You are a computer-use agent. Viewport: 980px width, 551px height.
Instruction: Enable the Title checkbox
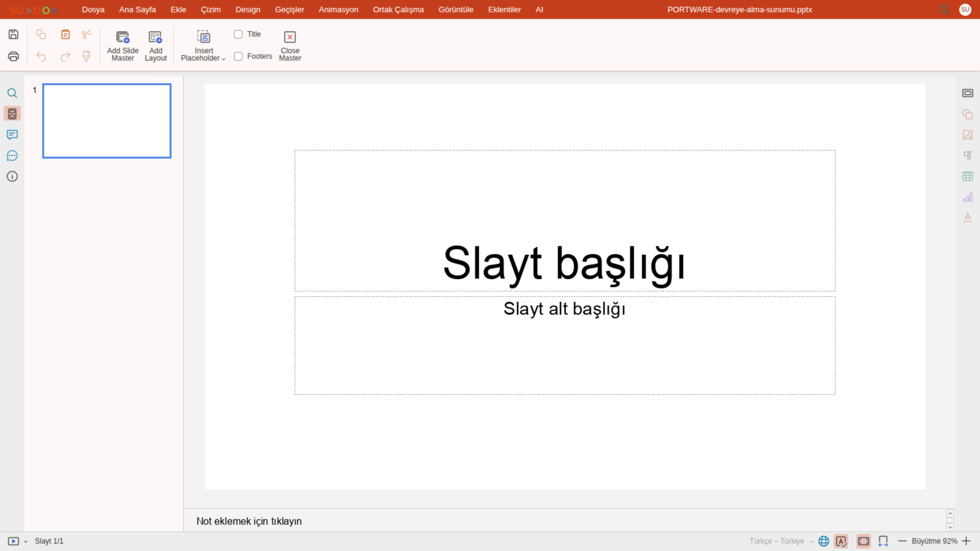pos(238,34)
